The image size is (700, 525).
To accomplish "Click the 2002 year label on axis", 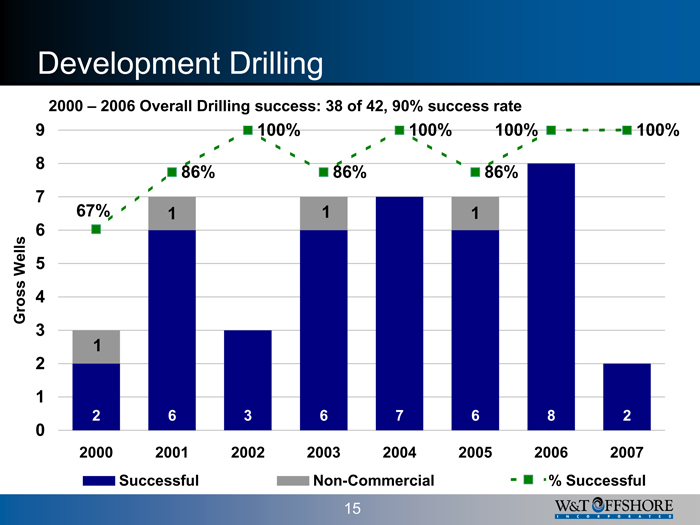I will click(248, 451).
